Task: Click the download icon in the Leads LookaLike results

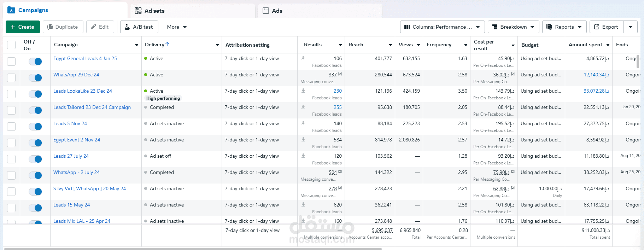Action: [303, 91]
